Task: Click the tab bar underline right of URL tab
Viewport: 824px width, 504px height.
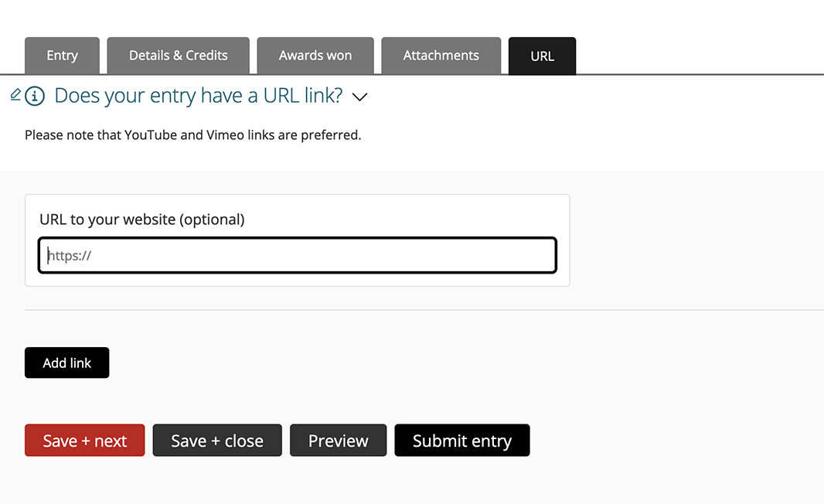Action: [x=696, y=75]
